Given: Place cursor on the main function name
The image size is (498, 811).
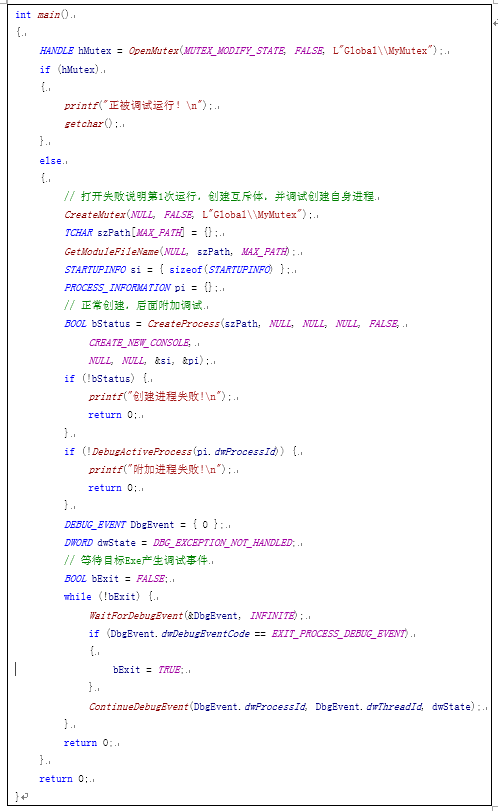Looking at the screenshot, I should (x=49, y=14).
